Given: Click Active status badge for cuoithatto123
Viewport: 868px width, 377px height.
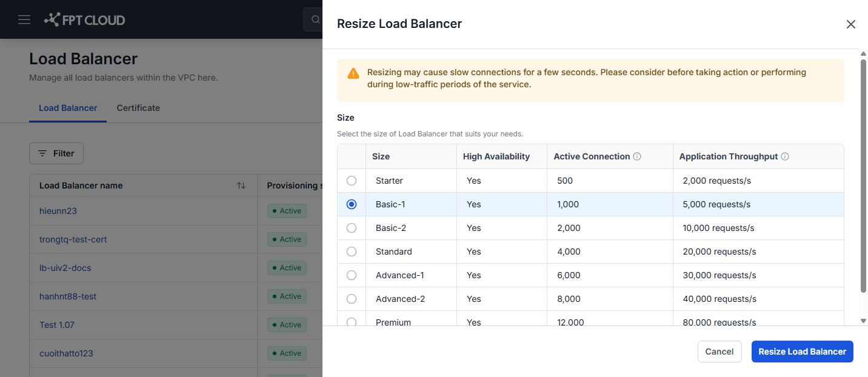Looking at the screenshot, I should pos(287,353).
